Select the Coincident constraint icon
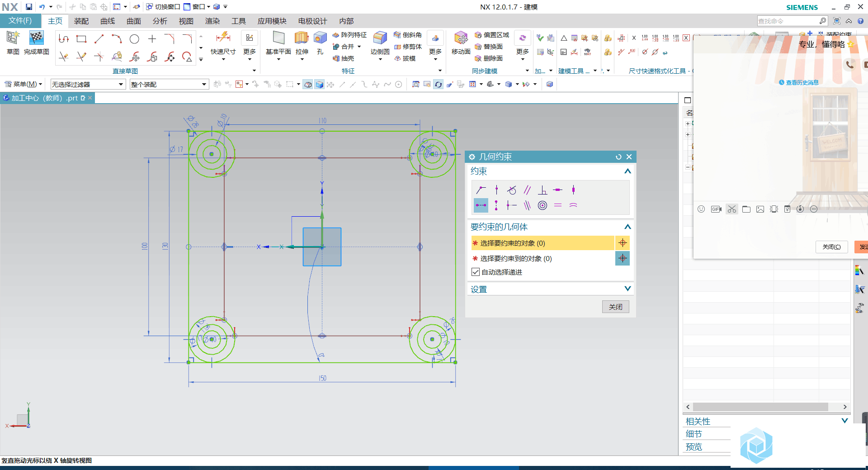Screen dimensions: 868x470 (481, 190)
